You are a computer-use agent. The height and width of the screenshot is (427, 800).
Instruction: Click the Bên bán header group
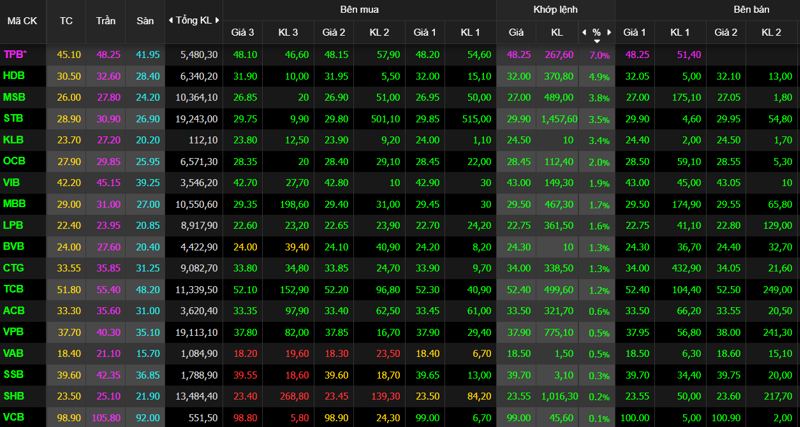point(752,10)
